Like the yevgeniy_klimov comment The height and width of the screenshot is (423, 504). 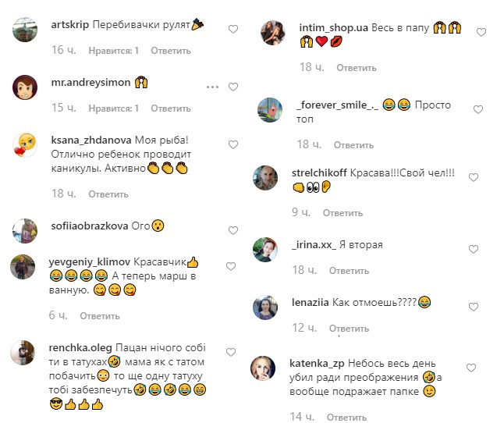click(x=231, y=266)
